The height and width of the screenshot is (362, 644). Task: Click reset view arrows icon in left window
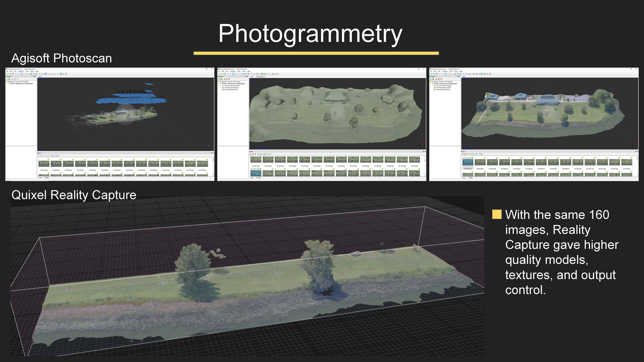coord(66,74)
